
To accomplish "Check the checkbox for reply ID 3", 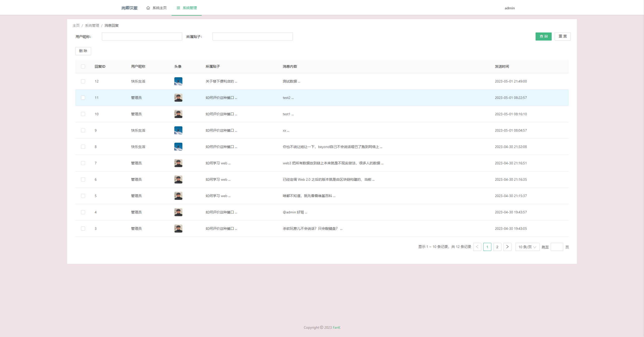I will [83, 229].
